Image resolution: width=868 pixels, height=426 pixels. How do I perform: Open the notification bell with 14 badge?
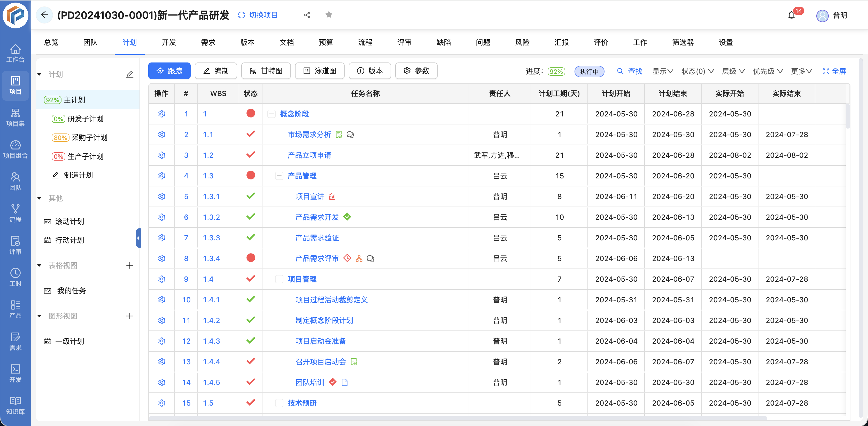[x=792, y=15]
